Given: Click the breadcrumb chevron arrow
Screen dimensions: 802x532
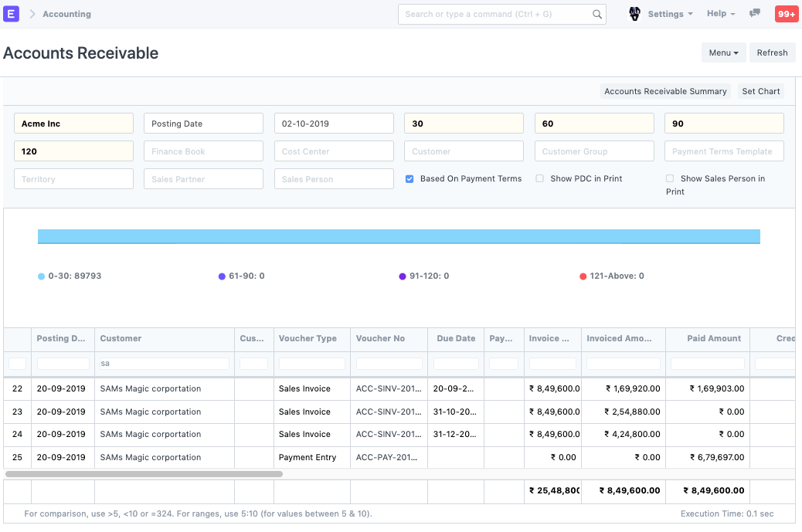Looking at the screenshot, I should pos(32,14).
